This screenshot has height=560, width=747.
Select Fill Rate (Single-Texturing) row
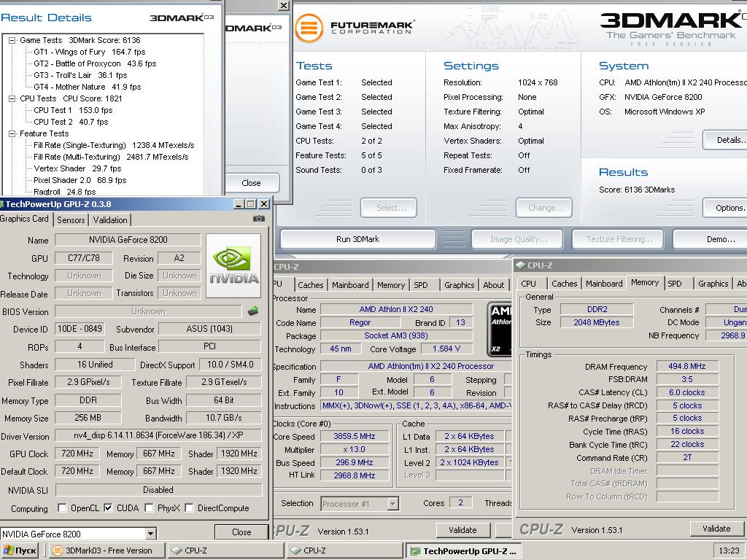(114, 145)
